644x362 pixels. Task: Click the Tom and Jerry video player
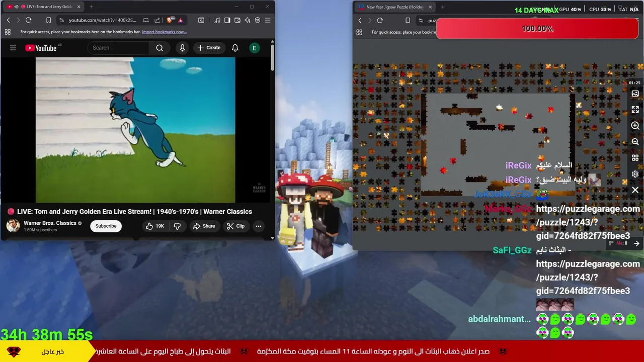(x=135, y=130)
